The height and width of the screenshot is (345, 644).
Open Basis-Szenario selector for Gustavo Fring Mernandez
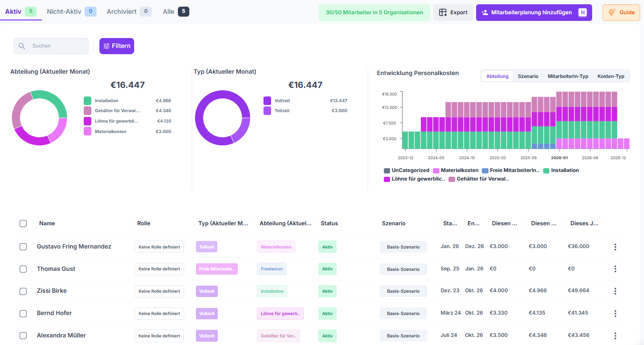click(403, 247)
